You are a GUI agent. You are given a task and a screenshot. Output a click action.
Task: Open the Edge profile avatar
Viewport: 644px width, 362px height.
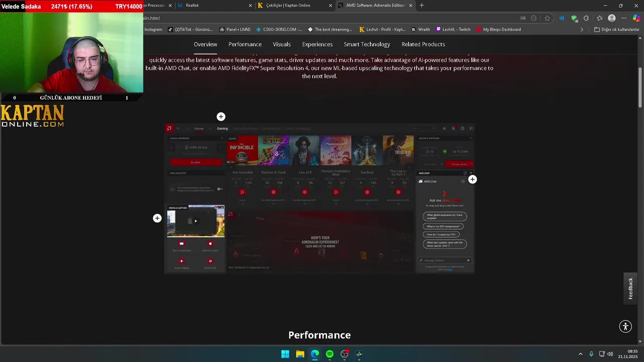pos(612,18)
